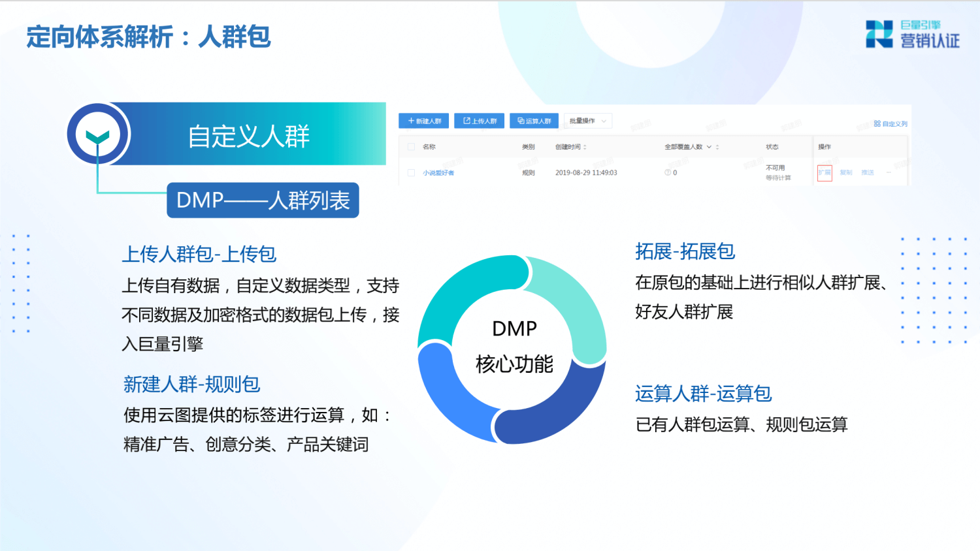
Task: Open the more actions ellipsis icon
Action: coord(889,173)
